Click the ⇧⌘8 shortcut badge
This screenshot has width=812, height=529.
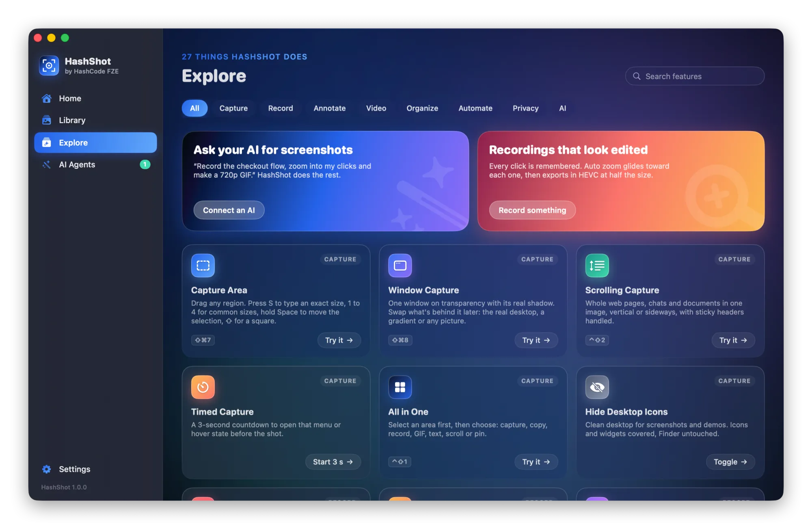pos(400,340)
